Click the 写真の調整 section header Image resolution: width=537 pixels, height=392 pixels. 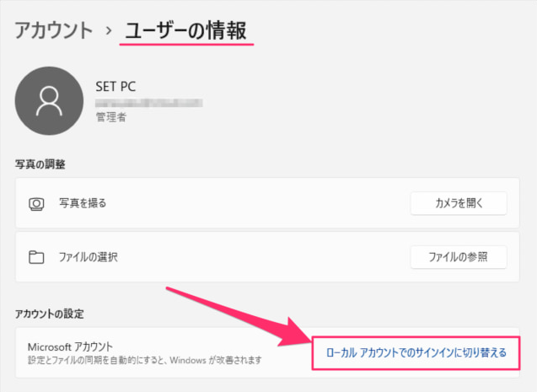coord(40,163)
